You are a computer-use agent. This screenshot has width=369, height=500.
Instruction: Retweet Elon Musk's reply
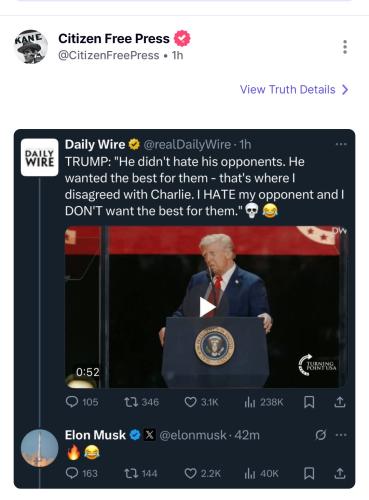[x=141, y=473]
